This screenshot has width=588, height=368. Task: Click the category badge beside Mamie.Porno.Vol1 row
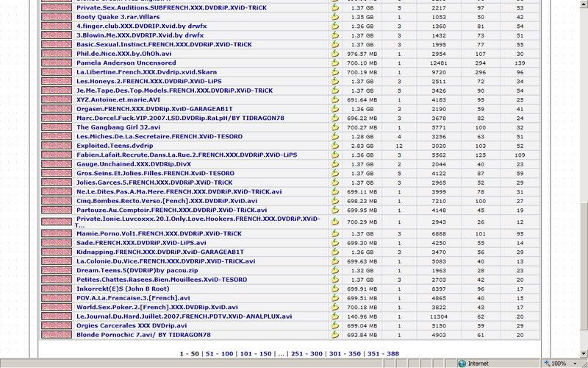coord(57,233)
